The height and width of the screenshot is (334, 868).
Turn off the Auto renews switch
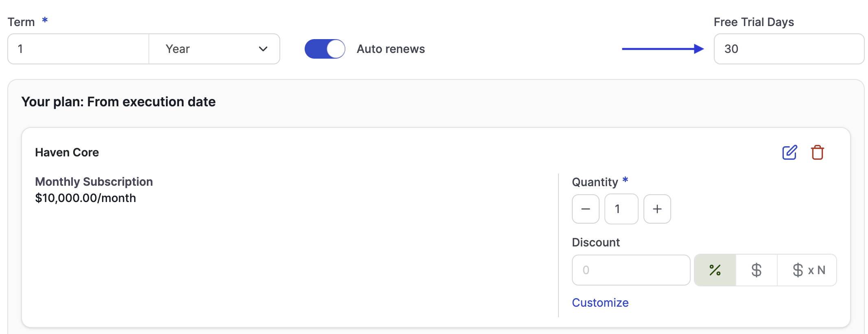[x=325, y=49]
